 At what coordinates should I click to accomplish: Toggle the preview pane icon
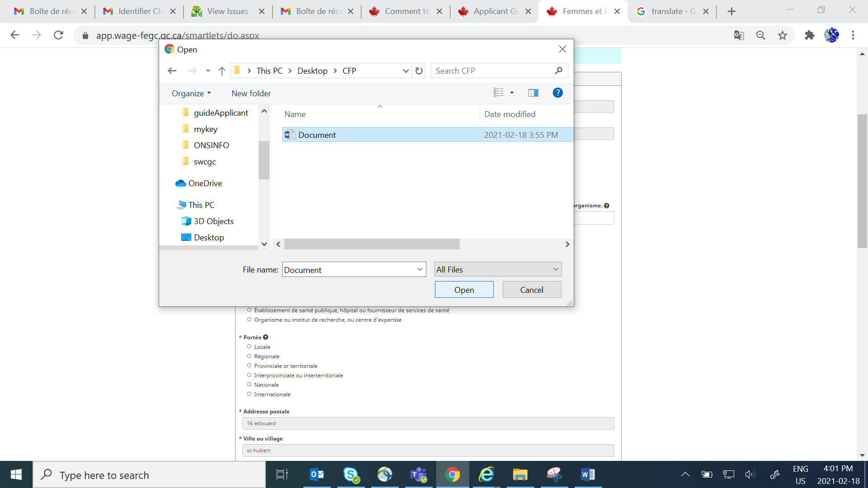point(533,93)
